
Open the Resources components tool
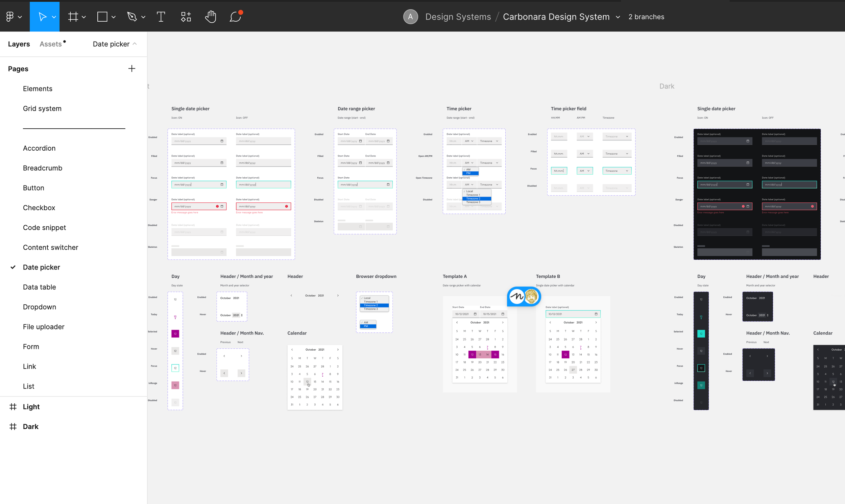(x=186, y=17)
